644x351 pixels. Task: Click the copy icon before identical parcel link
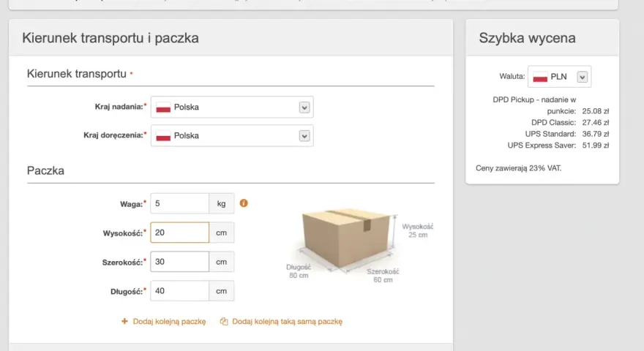[x=224, y=321]
